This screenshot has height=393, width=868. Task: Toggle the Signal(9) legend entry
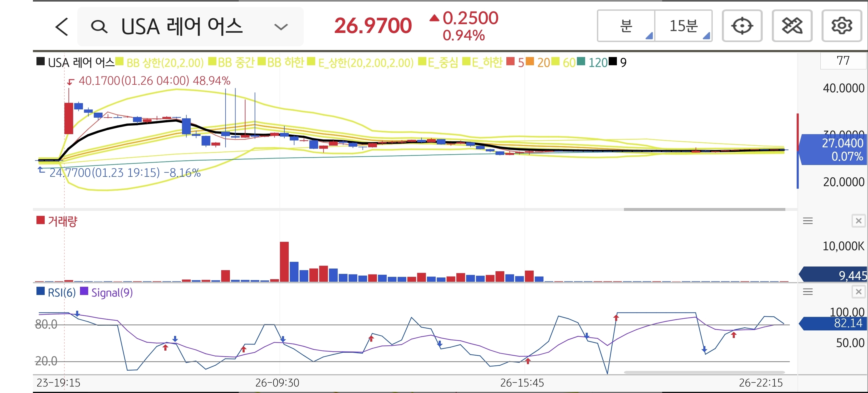pyautogui.click(x=111, y=292)
